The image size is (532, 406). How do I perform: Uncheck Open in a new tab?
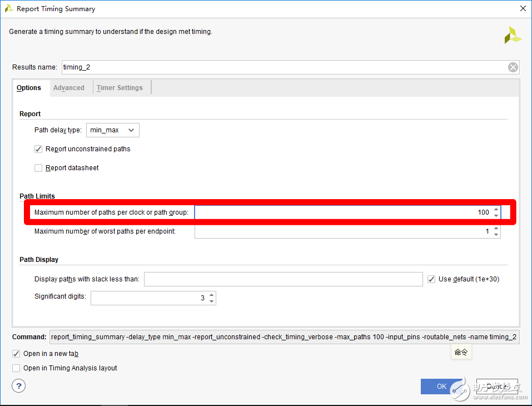[16, 354]
